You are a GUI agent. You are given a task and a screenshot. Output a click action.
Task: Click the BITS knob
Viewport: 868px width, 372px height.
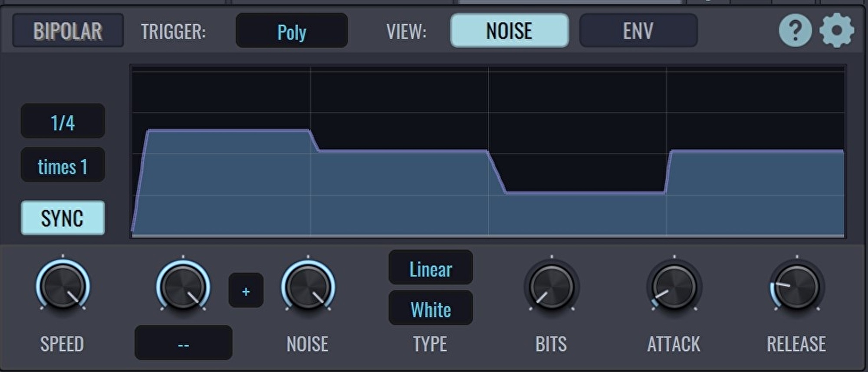tap(552, 287)
